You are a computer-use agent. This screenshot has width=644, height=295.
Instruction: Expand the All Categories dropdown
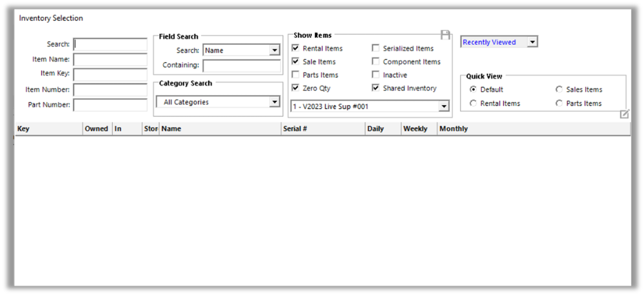(274, 102)
